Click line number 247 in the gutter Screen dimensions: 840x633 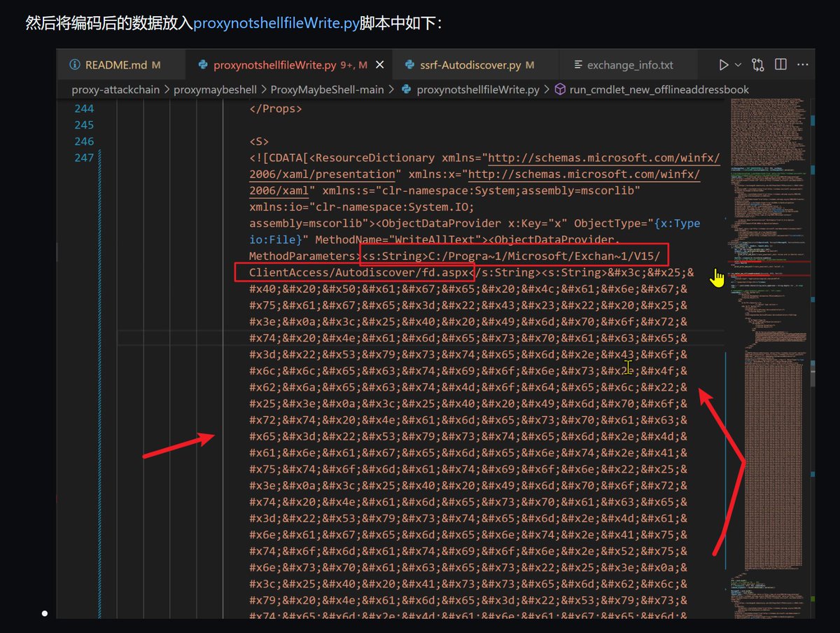click(83, 158)
